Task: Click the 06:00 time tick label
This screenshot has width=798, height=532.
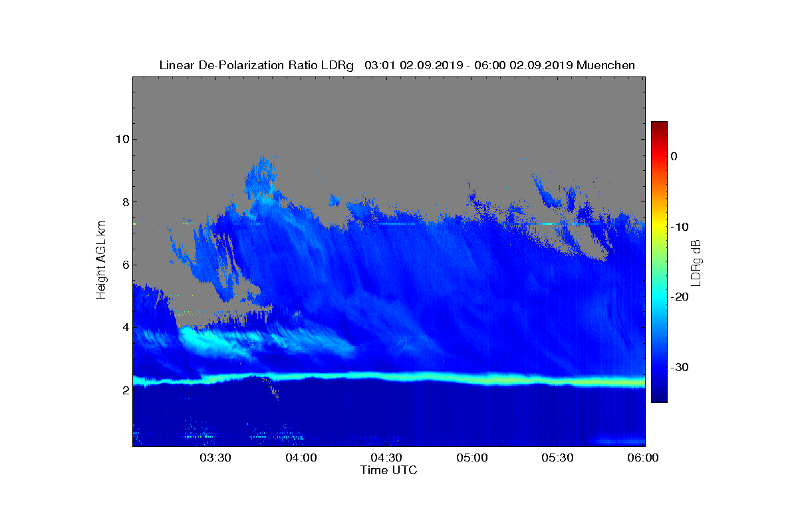Action: click(643, 458)
